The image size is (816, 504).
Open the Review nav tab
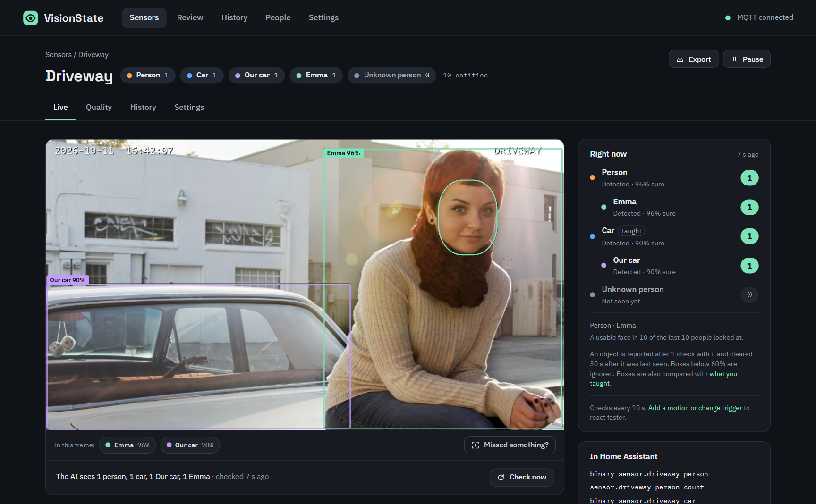tap(190, 17)
